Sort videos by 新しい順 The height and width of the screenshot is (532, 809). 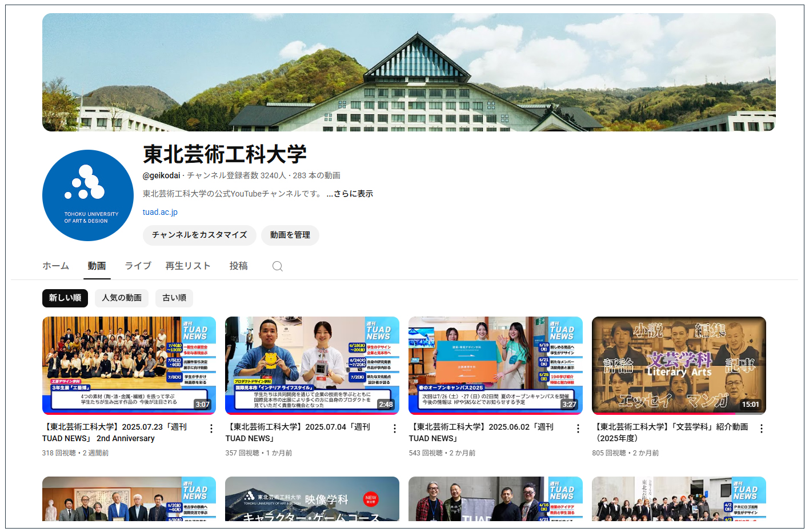point(65,298)
